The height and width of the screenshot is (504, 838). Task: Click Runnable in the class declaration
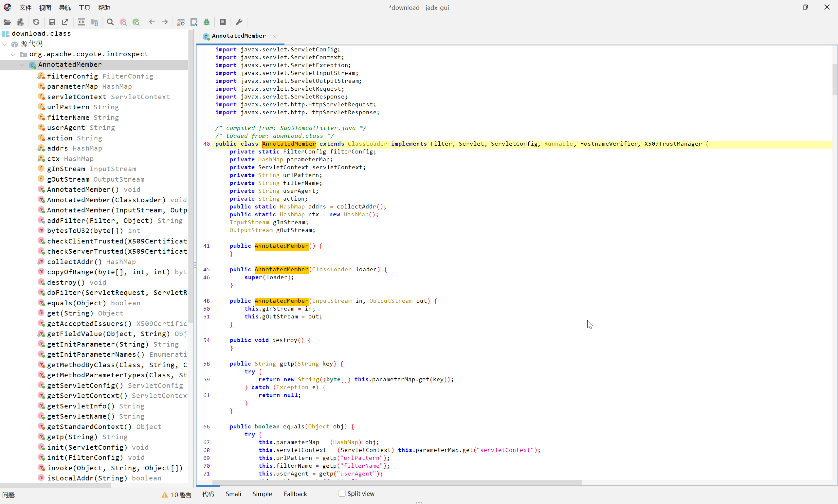point(558,144)
